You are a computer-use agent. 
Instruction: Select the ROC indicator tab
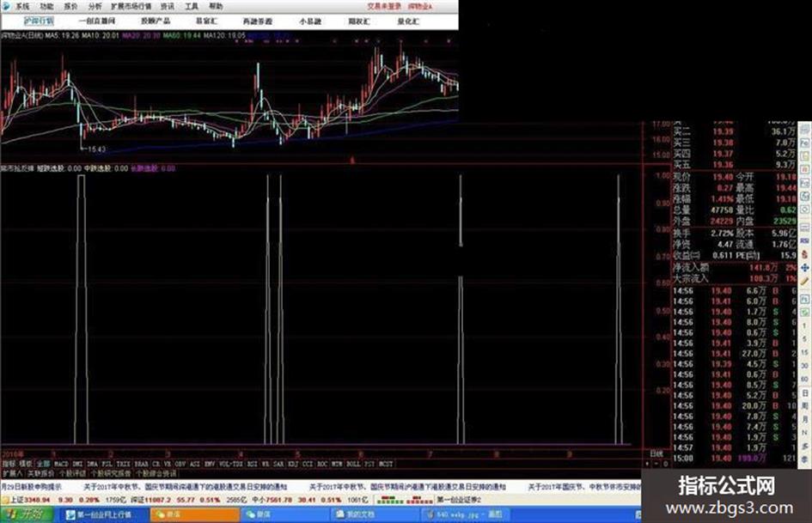[322, 464]
